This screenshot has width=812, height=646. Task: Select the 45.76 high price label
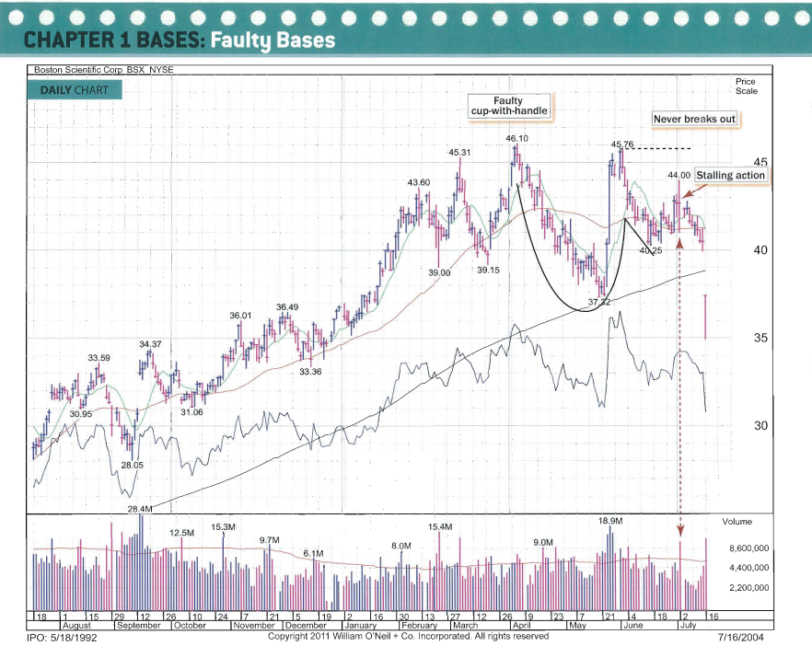(x=622, y=144)
